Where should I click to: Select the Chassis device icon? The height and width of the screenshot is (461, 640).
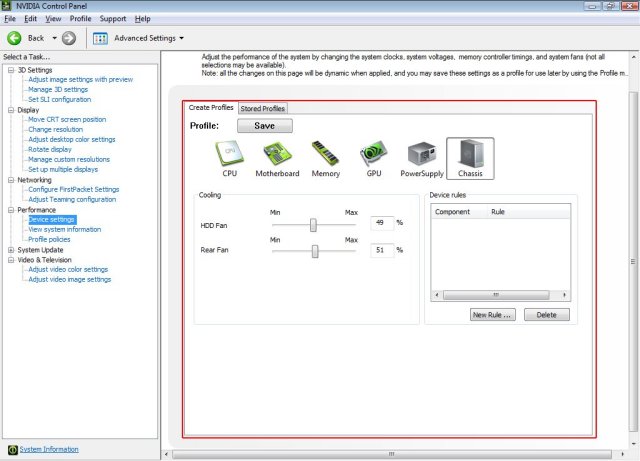coord(470,158)
